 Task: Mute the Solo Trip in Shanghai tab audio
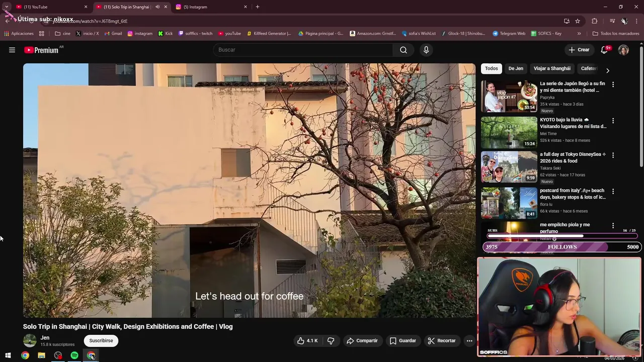157,7
